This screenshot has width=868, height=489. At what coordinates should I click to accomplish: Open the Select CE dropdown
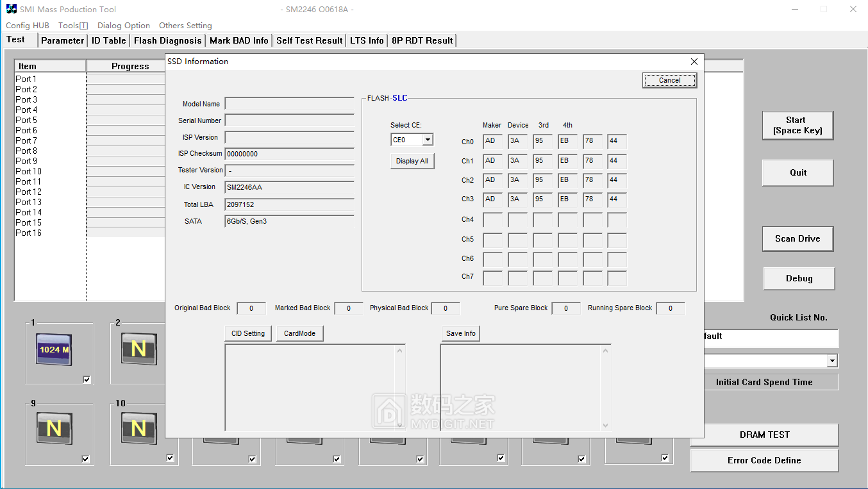tap(428, 140)
